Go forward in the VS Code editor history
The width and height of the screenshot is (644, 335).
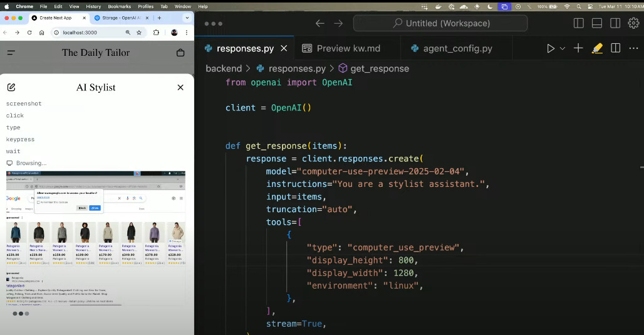click(x=338, y=23)
